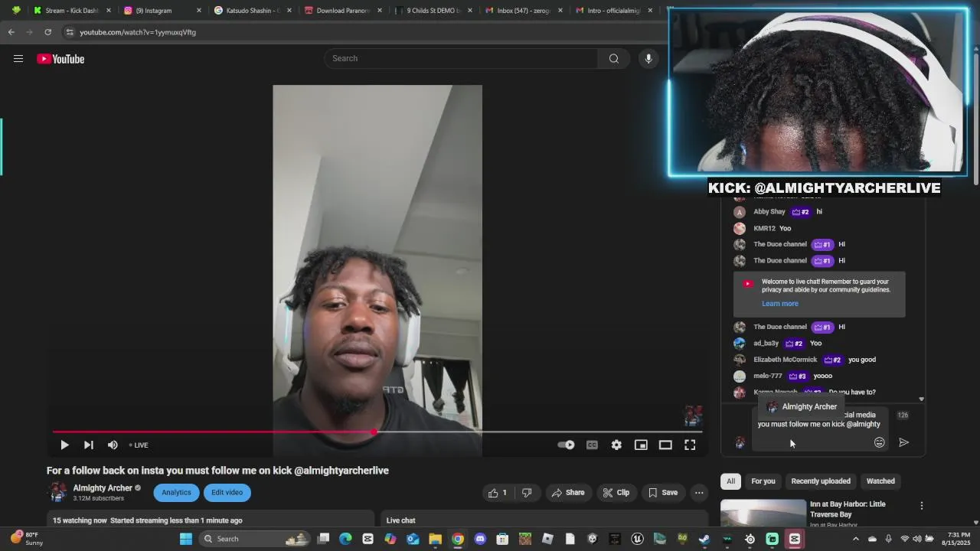Like the video with thumbs up
The image size is (980, 551).
coord(498,493)
